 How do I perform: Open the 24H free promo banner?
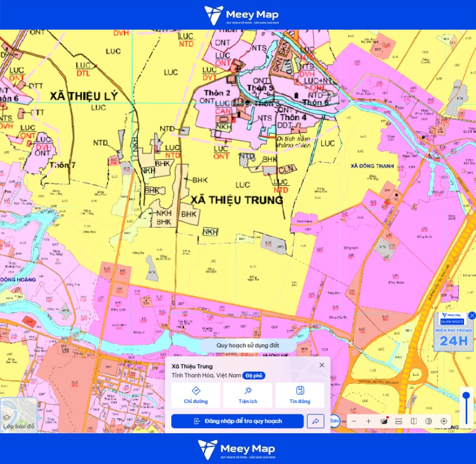tap(454, 332)
